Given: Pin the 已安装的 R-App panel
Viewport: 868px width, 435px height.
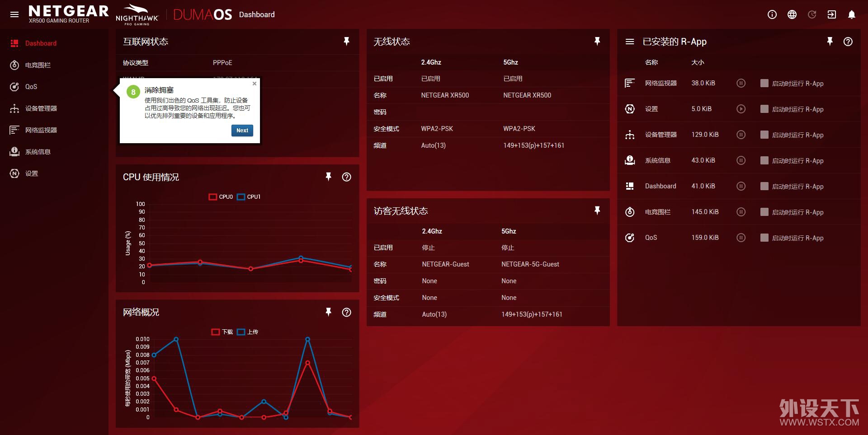Looking at the screenshot, I should pyautogui.click(x=830, y=42).
